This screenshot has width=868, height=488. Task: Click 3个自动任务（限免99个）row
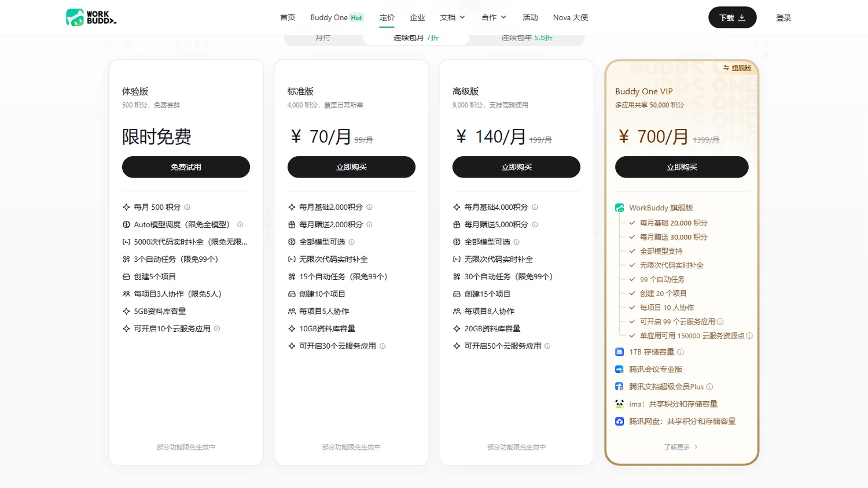click(x=170, y=259)
